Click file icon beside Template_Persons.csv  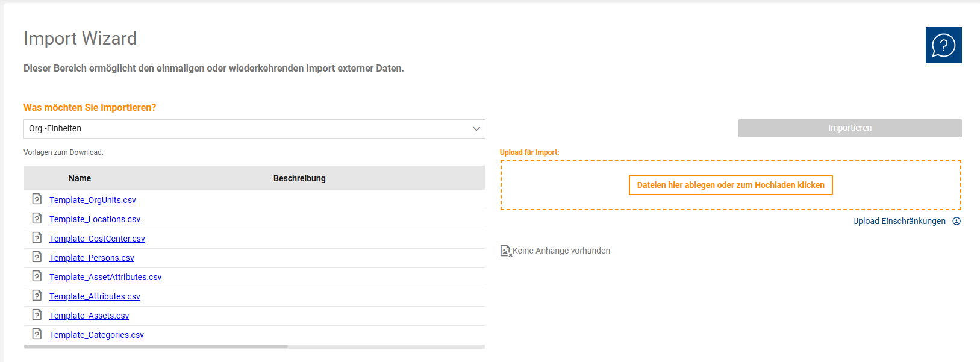[x=37, y=257]
